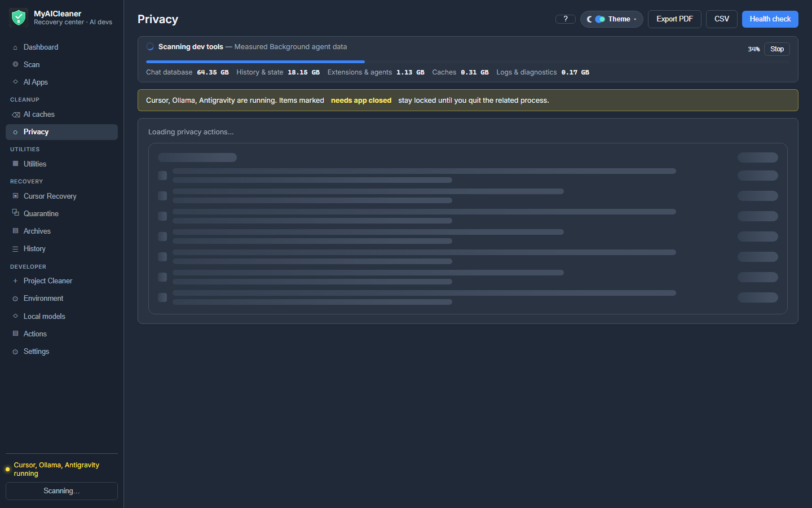
Task: Click Logs & diagnostics 0.17 GB value
Action: pyautogui.click(x=575, y=72)
